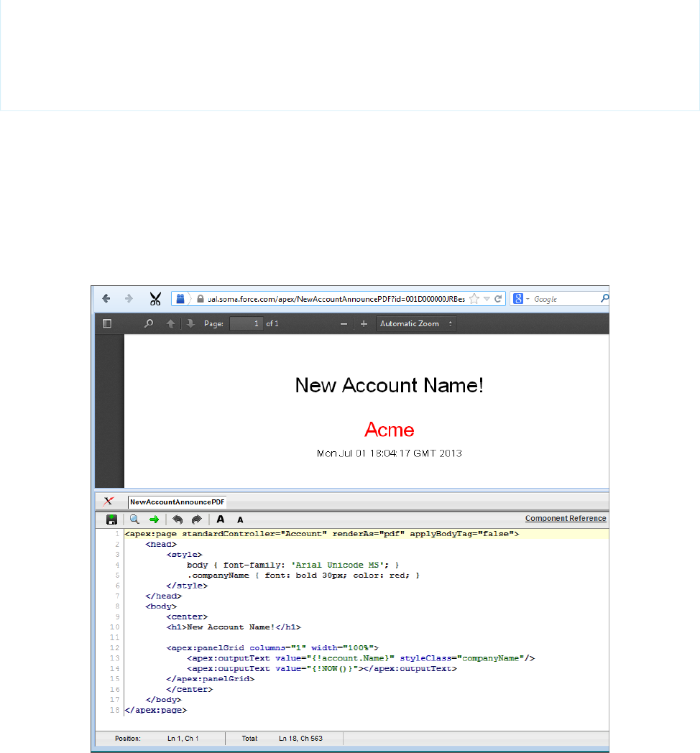The height and width of the screenshot is (753, 700).
Task: Click the PDF timestamp Mon Jul 01 text
Action: (389, 453)
